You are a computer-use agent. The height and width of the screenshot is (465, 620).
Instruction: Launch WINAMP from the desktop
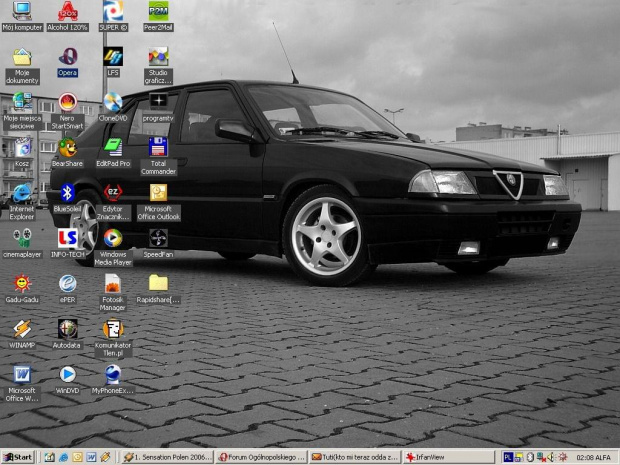tap(21, 329)
